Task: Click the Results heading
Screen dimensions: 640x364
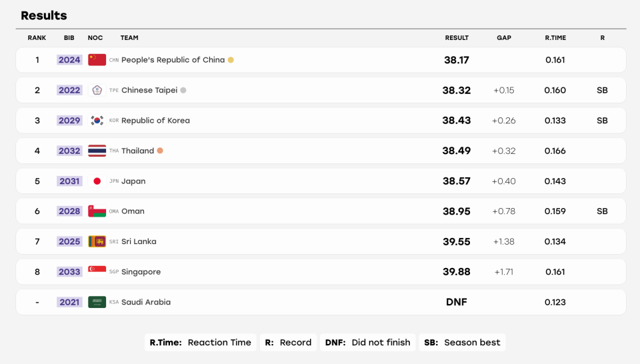Action: pyautogui.click(x=44, y=15)
